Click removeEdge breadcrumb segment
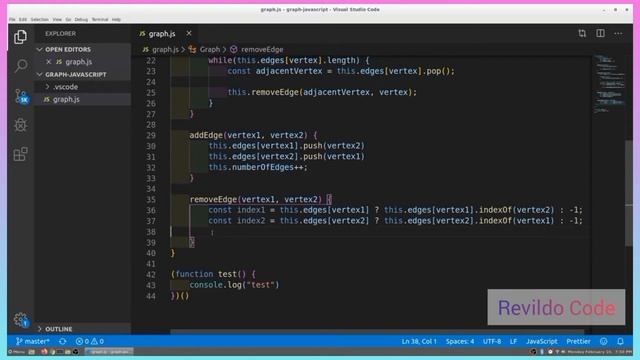The height and width of the screenshot is (360, 640). click(257, 49)
